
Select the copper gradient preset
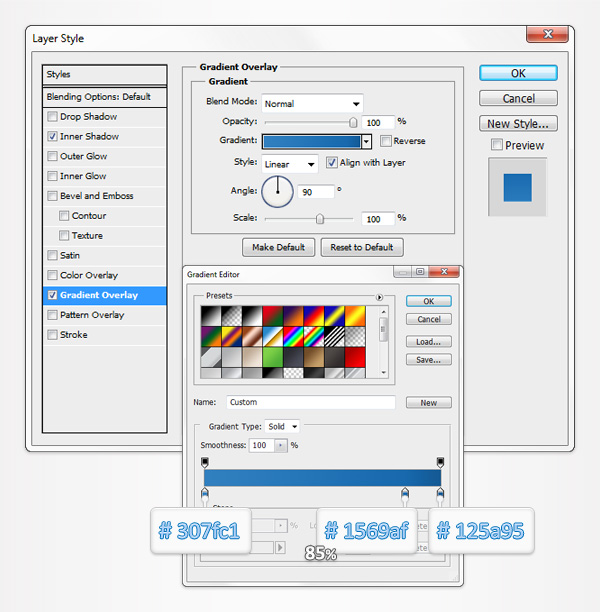pyautogui.click(x=252, y=336)
